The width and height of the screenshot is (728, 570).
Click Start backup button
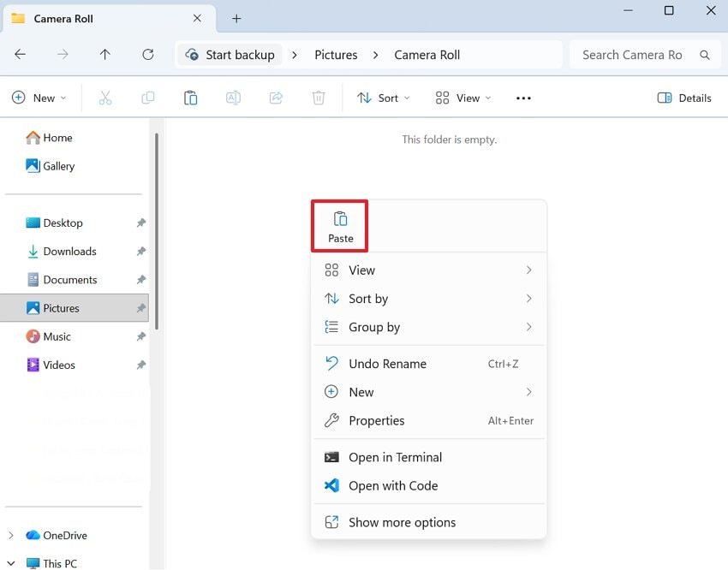[230, 55]
